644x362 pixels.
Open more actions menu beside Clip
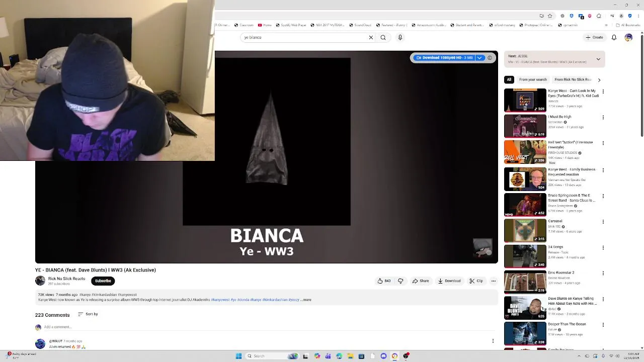coord(493,281)
